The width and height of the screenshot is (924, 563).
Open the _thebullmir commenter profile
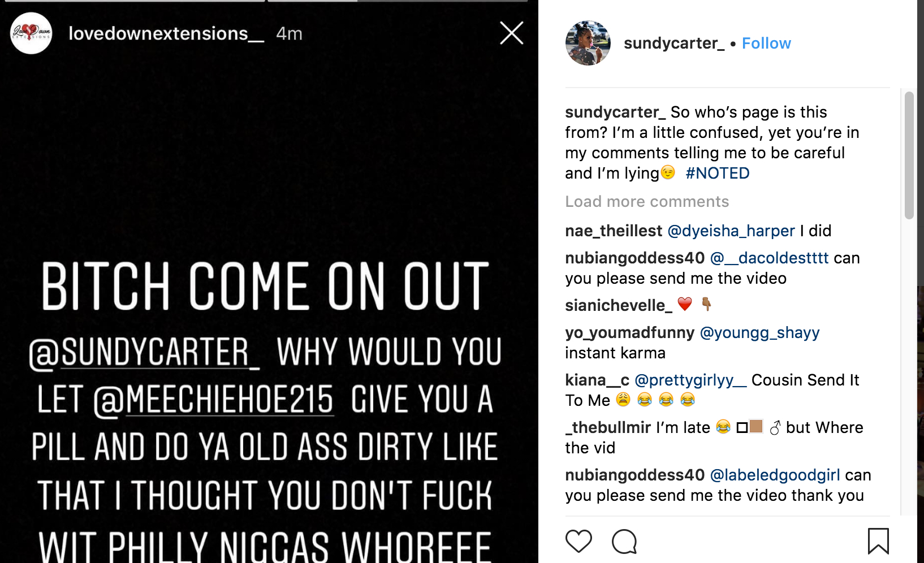point(609,428)
